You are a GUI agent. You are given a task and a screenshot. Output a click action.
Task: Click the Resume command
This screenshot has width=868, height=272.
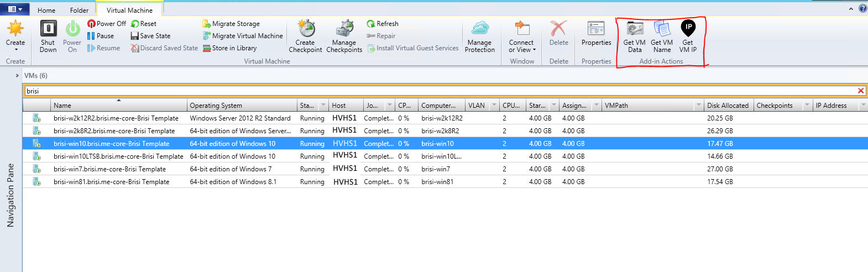point(103,48)
